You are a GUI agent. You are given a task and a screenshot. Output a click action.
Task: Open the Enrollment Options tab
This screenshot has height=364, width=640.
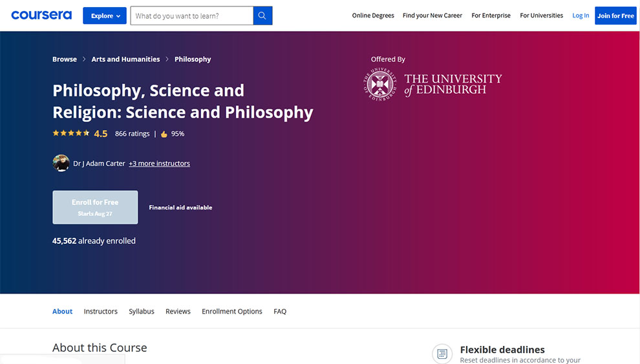pyautogui.click(x=232, y=312)
